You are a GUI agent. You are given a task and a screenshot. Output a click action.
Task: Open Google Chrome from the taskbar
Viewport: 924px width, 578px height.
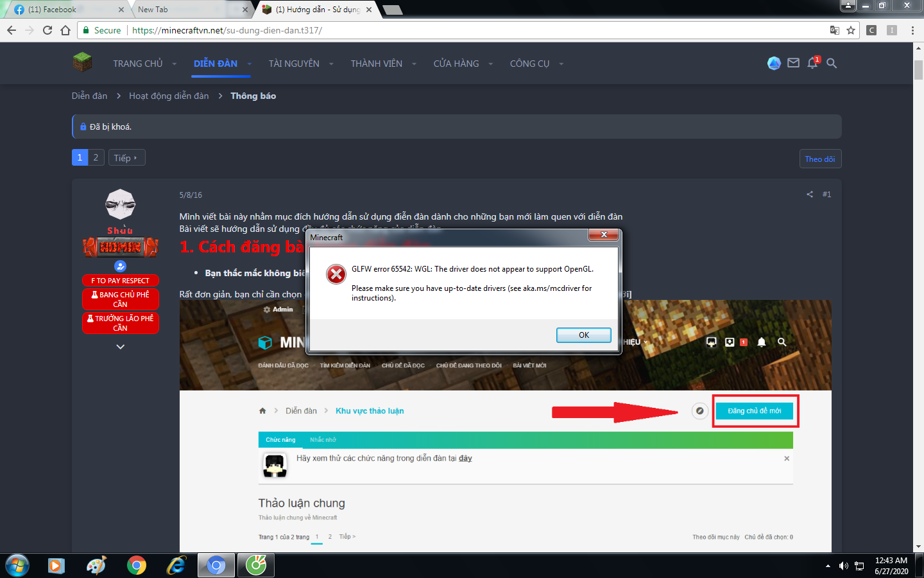click(137, 566)
